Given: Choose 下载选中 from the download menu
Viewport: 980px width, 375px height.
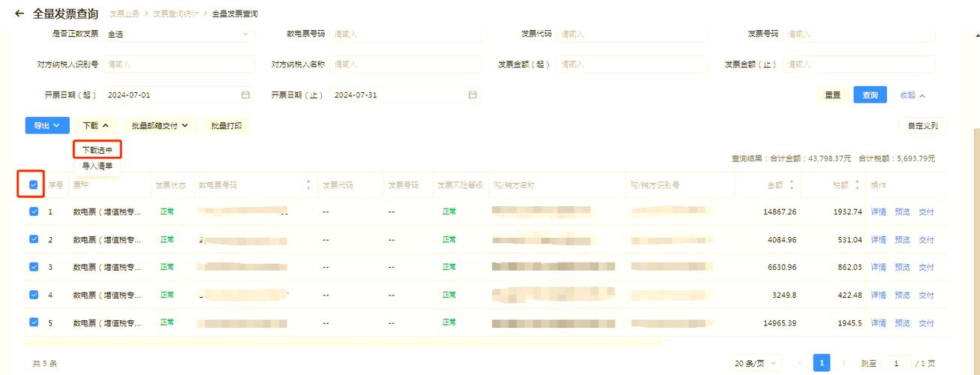Looking at the screenshot, I should pos(98,150).
